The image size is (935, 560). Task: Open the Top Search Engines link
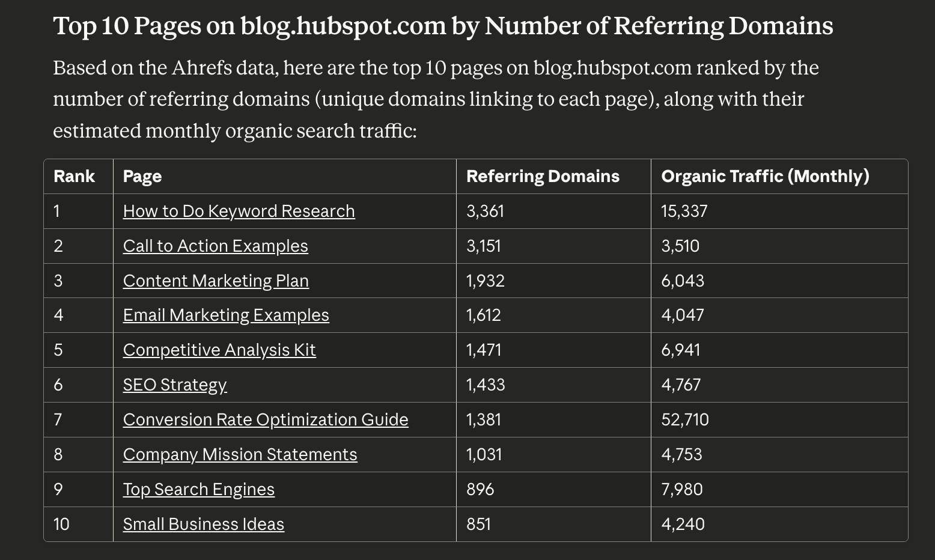point(198,490)
